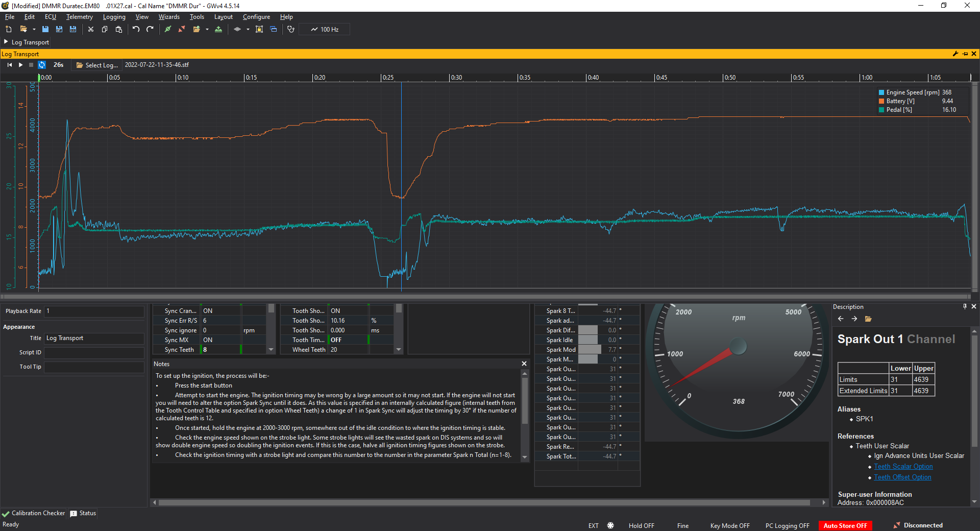Toggle pin on Log Transport panel
Image resolution: width=980 pixels, height=531 pixels.
pyautogui.click(x=965, y=54)
